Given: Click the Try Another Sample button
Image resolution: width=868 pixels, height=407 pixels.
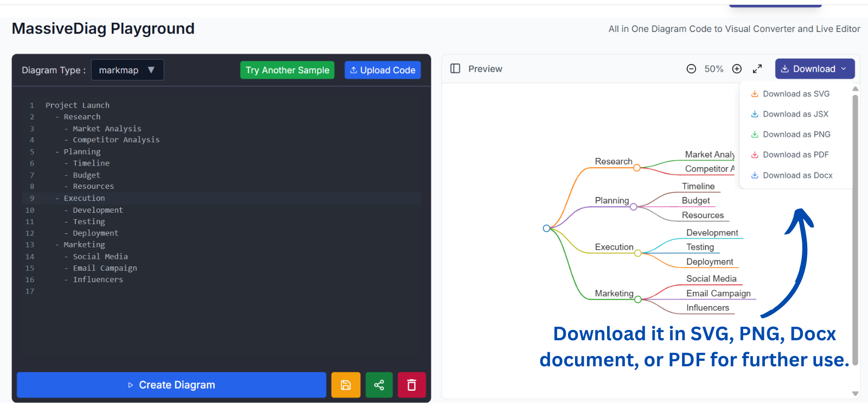Looking at the screenshot, I should tap(288, 70).
